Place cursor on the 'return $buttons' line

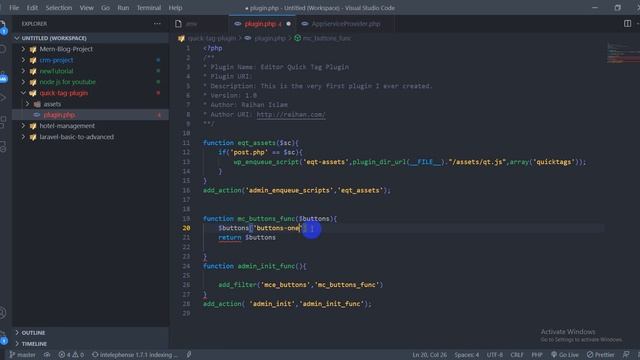[247, 238]
